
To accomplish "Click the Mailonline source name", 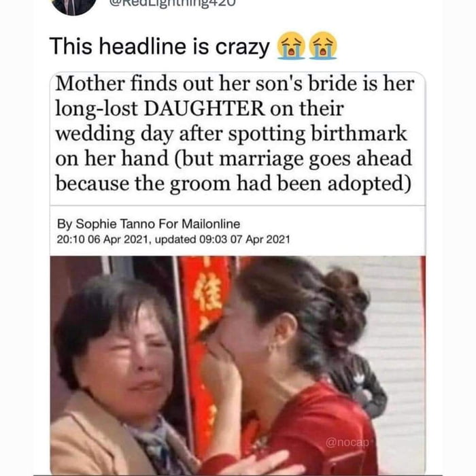I will pyautogui.click(x=211, y=224).
